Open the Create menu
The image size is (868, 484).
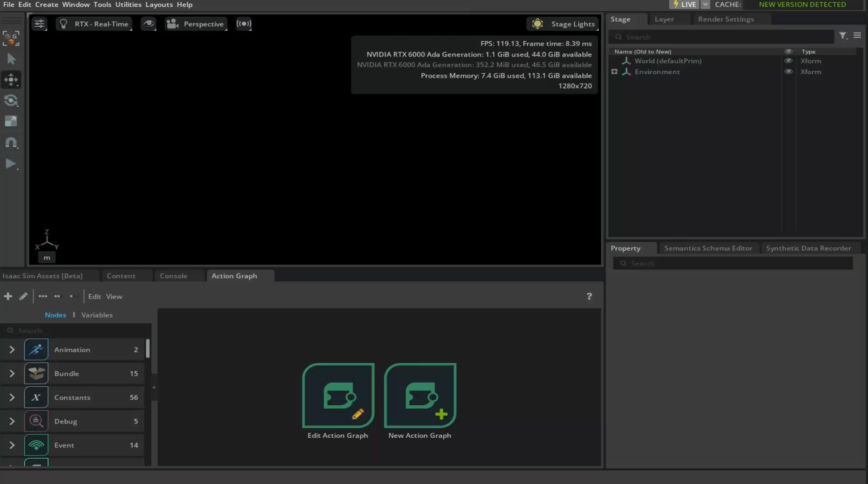(47, 5)
